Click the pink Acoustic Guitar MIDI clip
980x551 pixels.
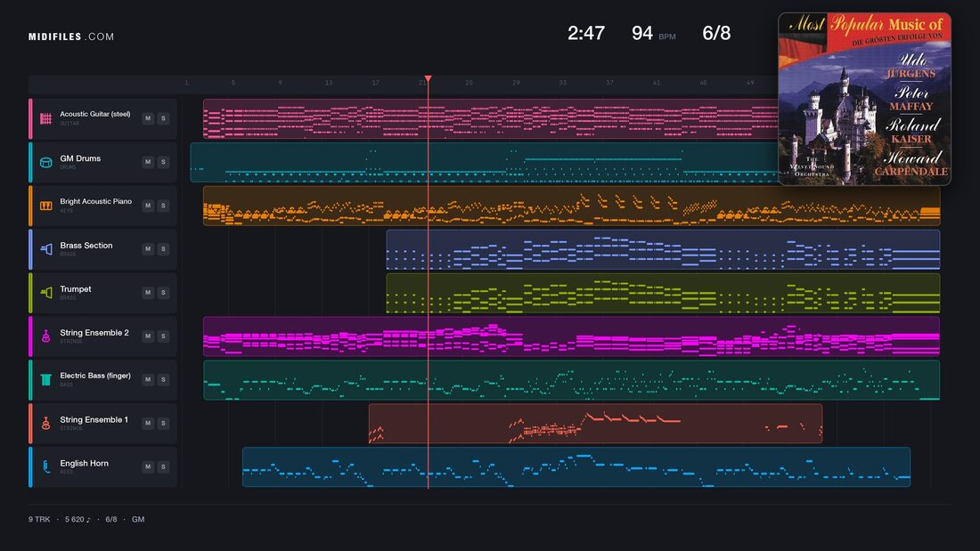(490, 118)
